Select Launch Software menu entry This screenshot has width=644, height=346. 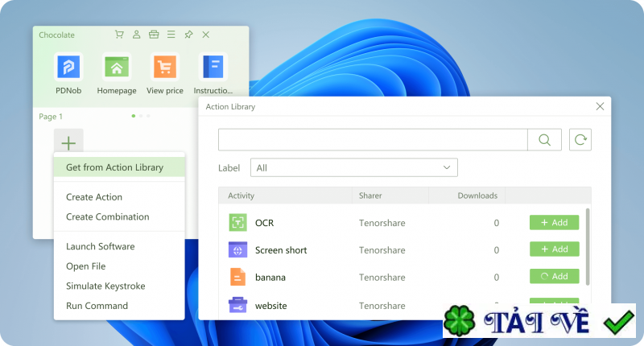pyautogui.click(x=100, y=246)
